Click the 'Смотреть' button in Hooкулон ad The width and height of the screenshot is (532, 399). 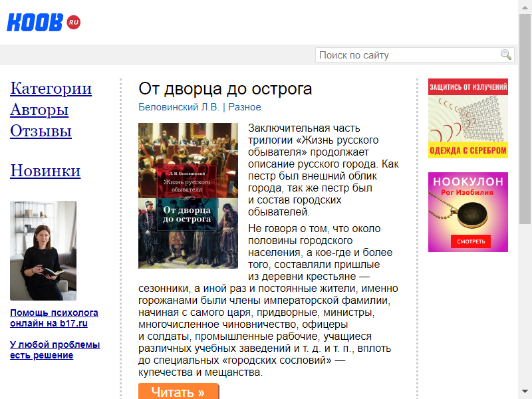tap(471, 241)
